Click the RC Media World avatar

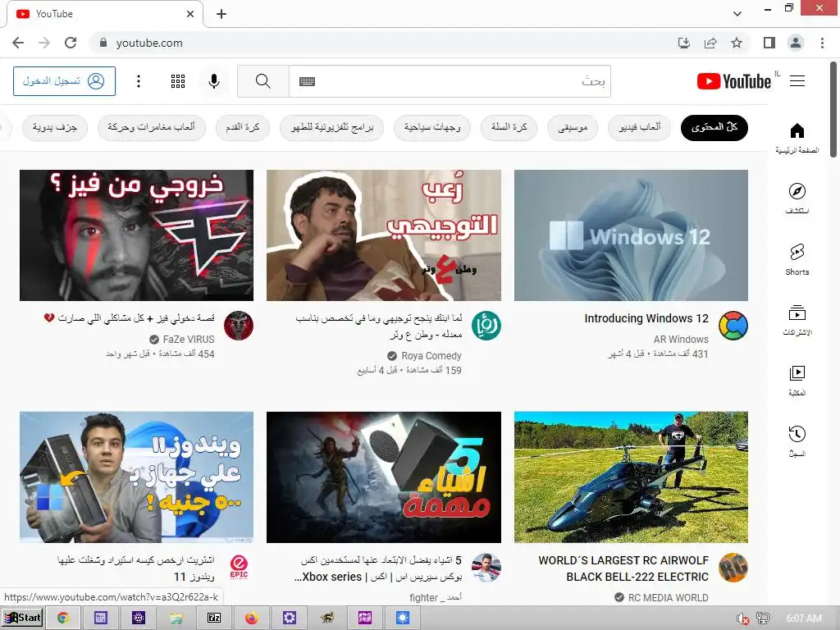[733, 568]
